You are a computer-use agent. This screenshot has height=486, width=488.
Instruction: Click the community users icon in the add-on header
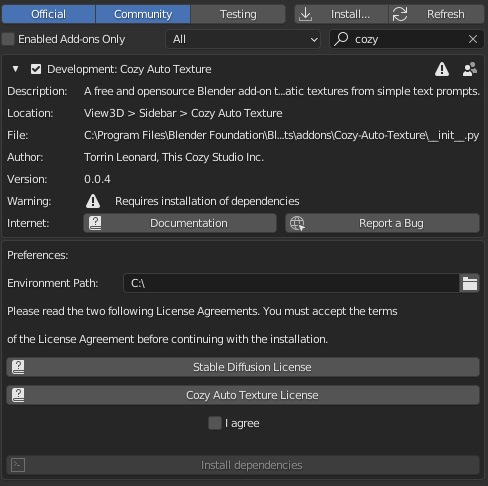click(470, 69)
